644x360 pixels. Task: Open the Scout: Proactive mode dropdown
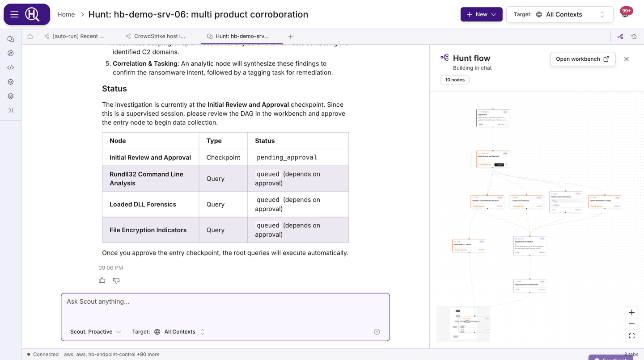click(96, 332)
